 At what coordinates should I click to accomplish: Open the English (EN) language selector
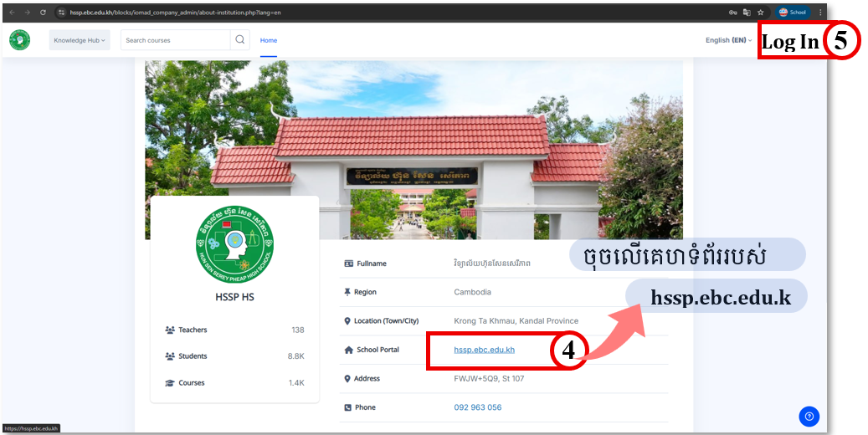(728, 40)
